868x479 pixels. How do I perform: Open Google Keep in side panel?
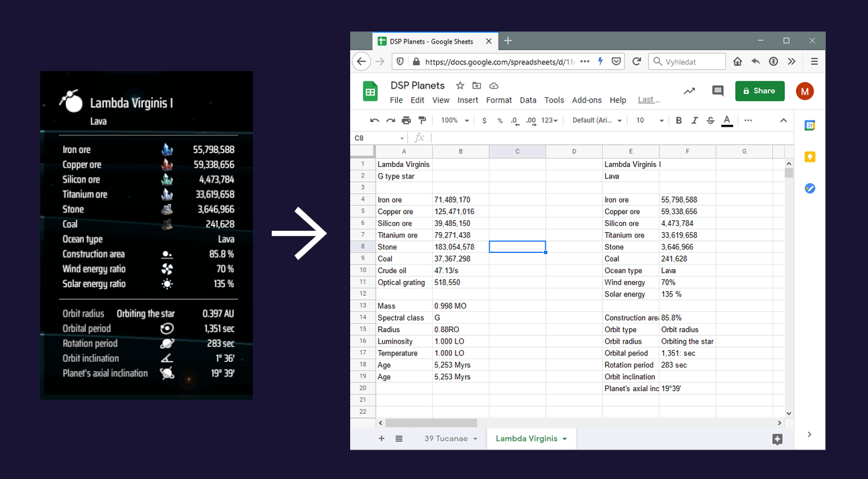click(x=810, y=157)
